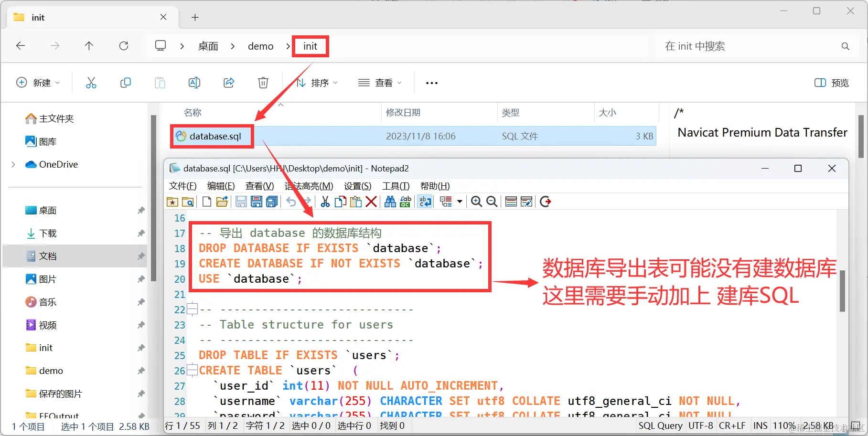Zoom out on the Notepad2 text
868x436 pixels.
point(492,202)
